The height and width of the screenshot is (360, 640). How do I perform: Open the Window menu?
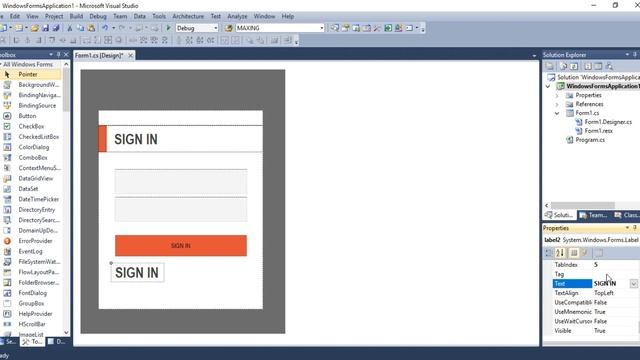tap(264, 16)
